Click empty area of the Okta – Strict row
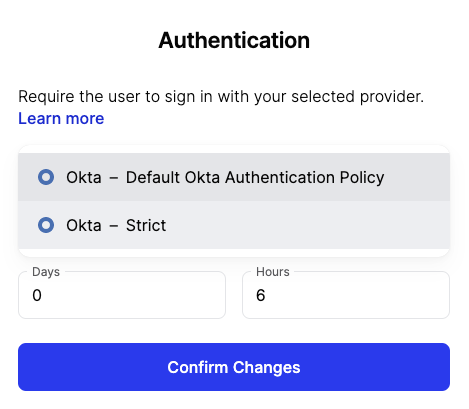The image size is (469, 409). (307, 225)
